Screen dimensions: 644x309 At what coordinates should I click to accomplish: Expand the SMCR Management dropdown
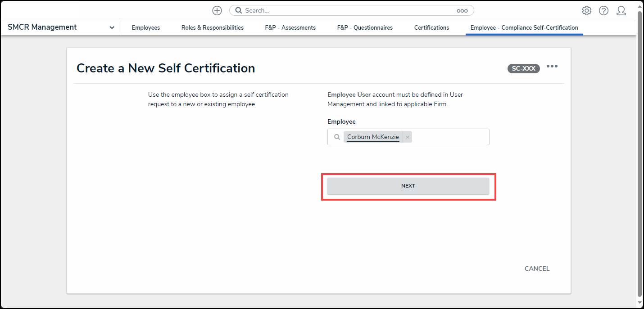tap(112, 27)
